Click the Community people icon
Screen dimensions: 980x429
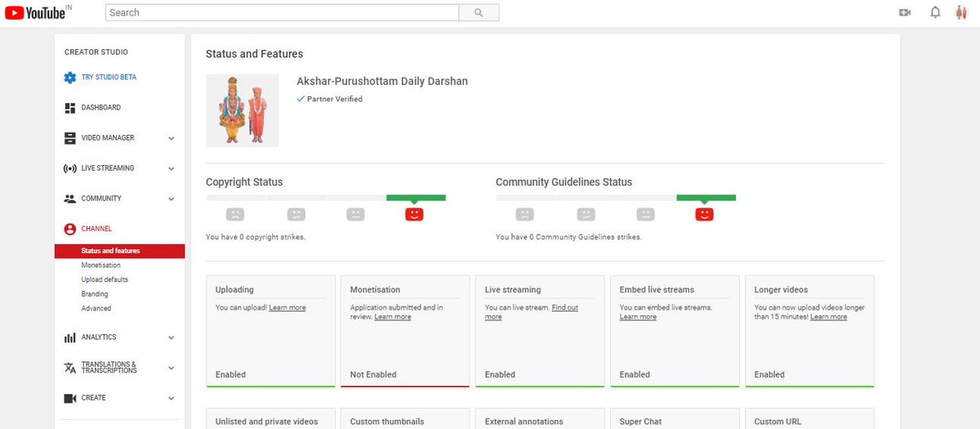click(x=70, y=199)
